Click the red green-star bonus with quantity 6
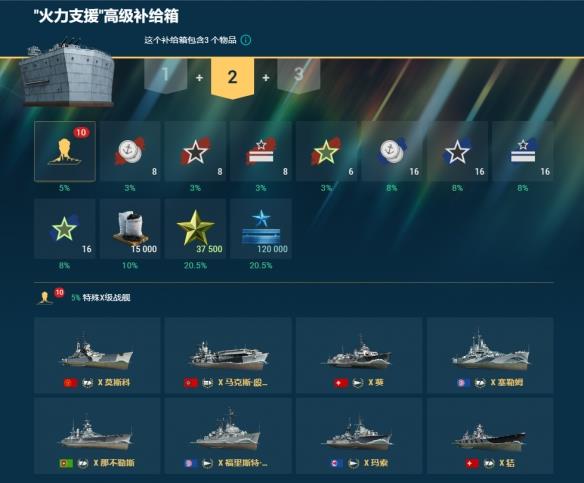 point(326,151)
